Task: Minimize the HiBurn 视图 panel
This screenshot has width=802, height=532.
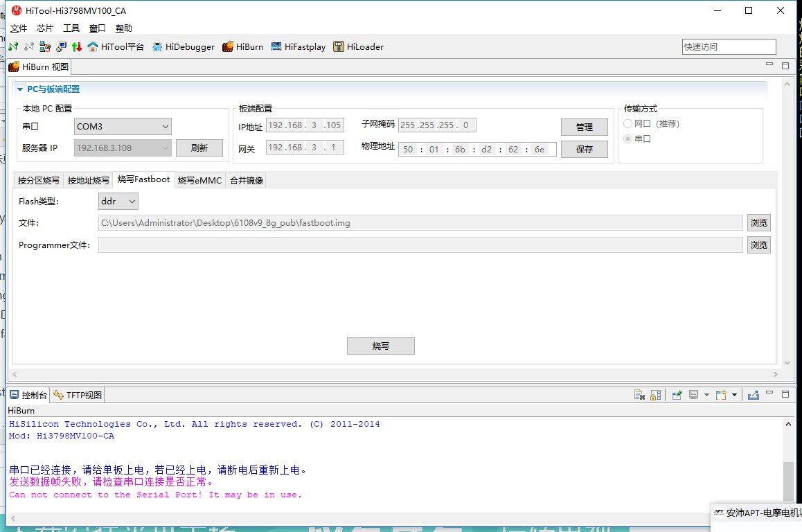Action: (769, 64)
